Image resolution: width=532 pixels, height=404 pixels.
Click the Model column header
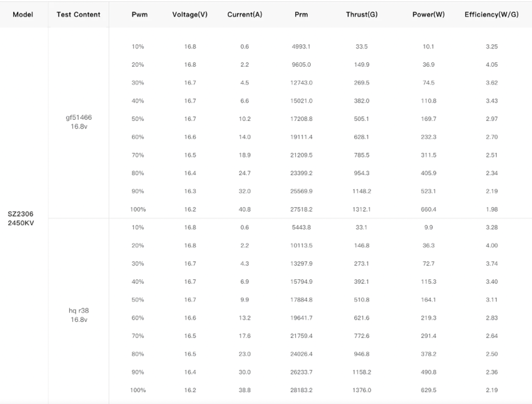click(x=23, y=14)
